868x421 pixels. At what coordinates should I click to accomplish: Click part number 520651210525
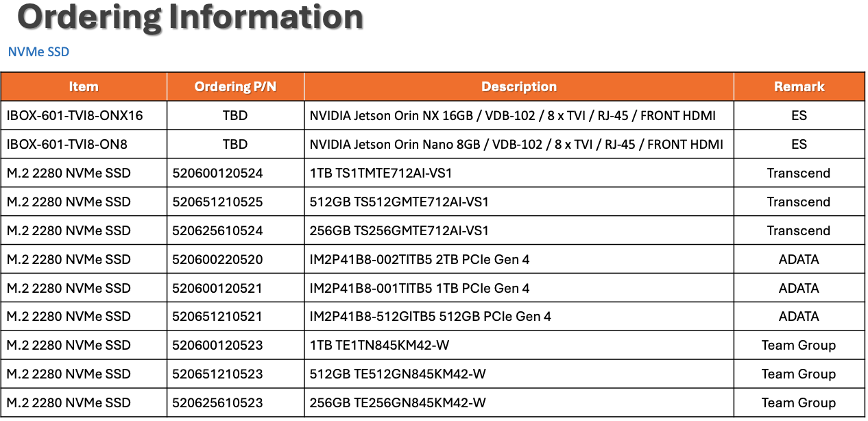click(217, 202)
